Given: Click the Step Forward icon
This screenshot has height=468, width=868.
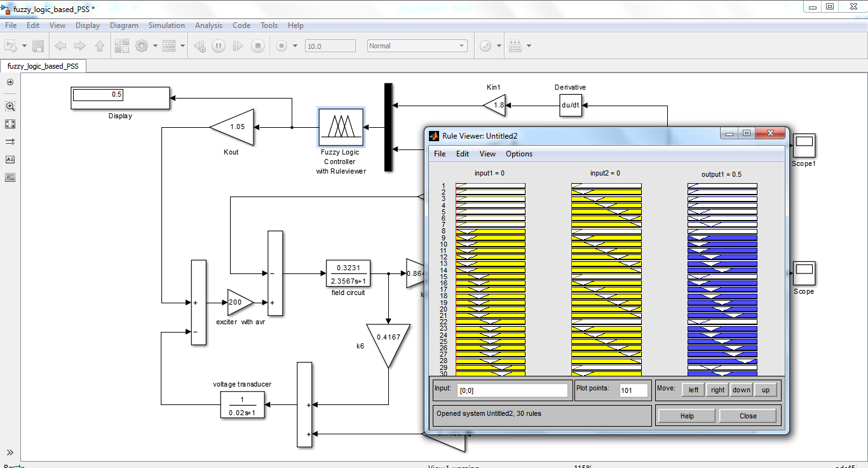Looking at the screenshot, I should click(x=238, y=46).
